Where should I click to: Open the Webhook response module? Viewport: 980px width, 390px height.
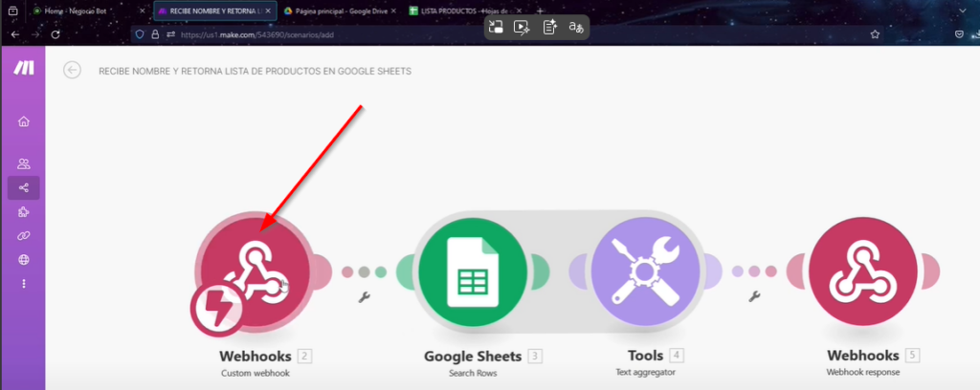[x=863, y=271]
